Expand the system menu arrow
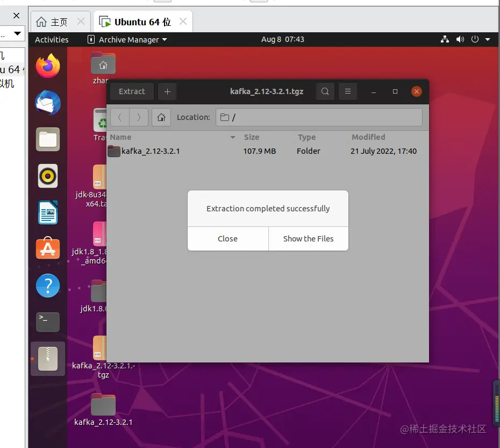Image resolution: width=500 pixels, height=448 pixels. [x=488, y=40]
